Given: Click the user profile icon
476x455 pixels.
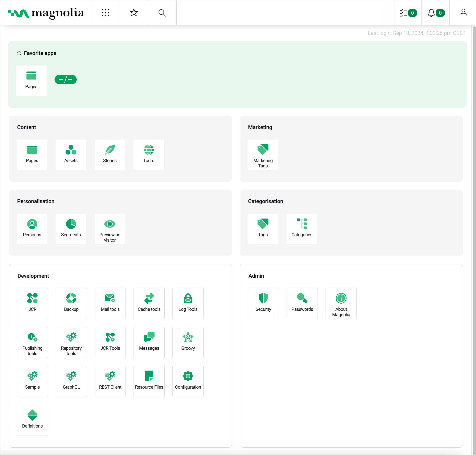Looking at the screenshot, I should click(x=463, y=12).
